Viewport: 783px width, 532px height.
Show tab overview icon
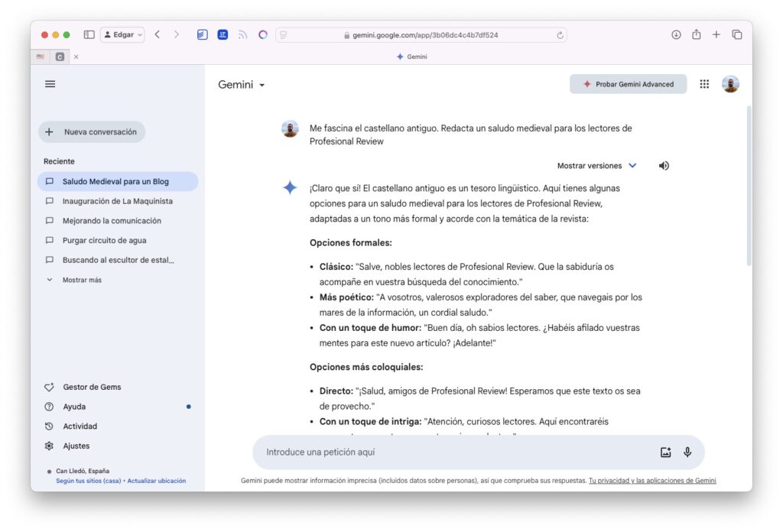[736, 34]
